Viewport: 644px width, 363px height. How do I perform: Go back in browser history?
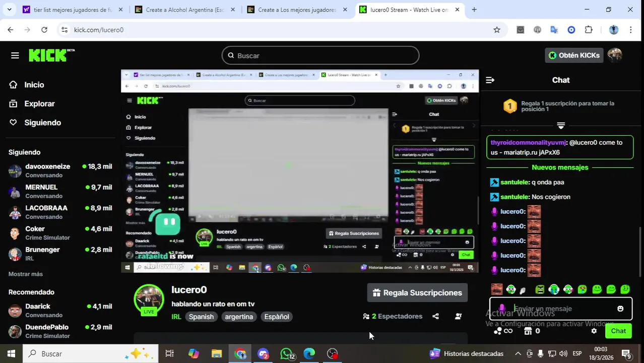pos(11,30)
